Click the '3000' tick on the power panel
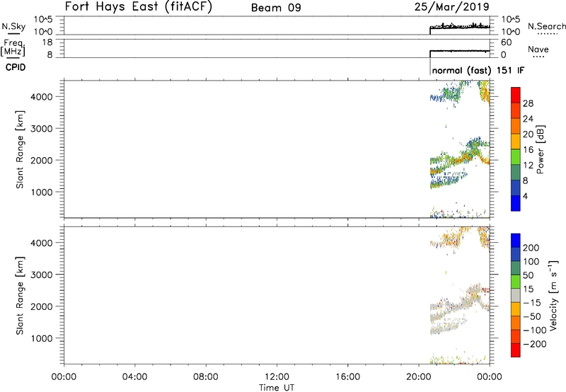Viewport: 566px width, 392px height. point(41,129)
